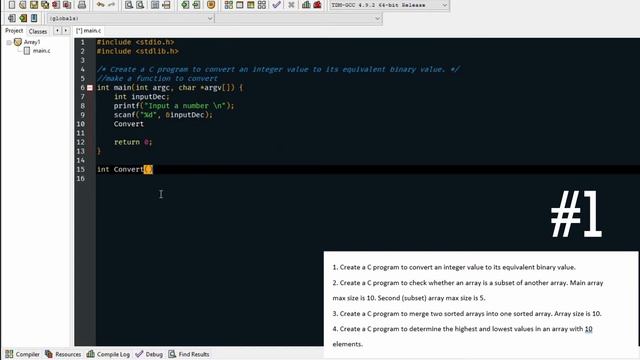Viewport: 640px width, 360px height.
Task: Click the Close file toolbar icon
Action: point(56,5)
